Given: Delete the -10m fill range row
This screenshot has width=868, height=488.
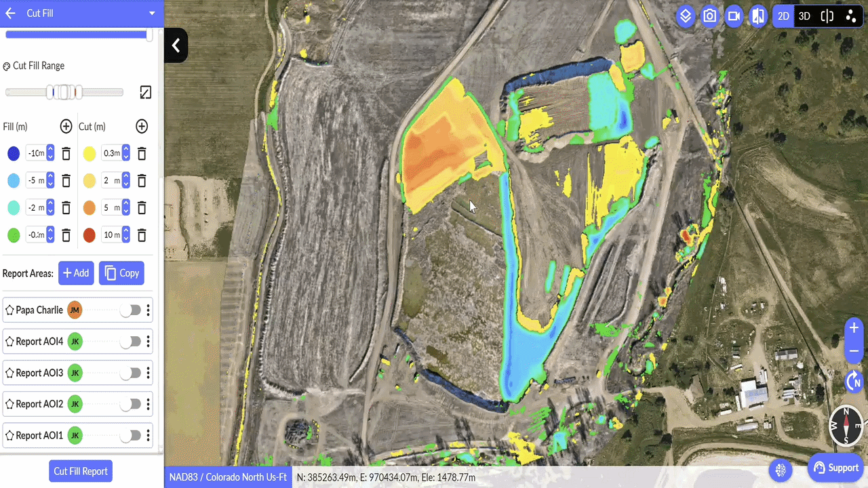Looking at the screenshot, I should (x=66, y=154).
